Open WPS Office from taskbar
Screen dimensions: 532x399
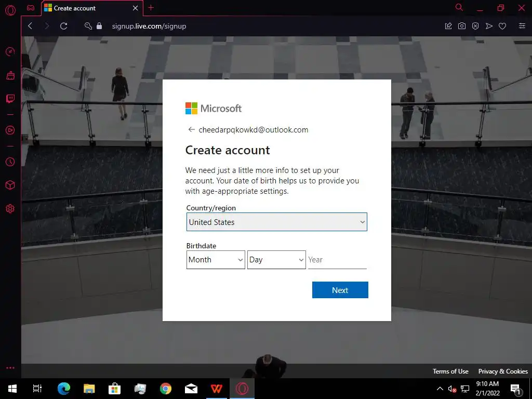[x=217, y=389]
